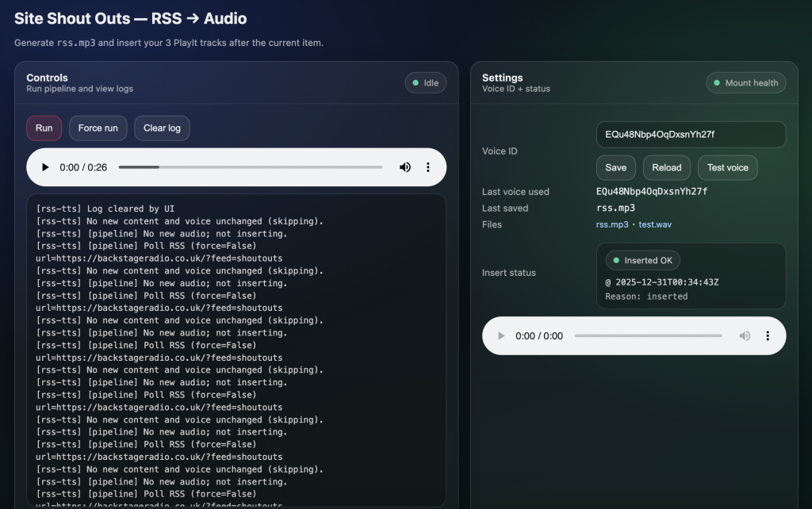The height and width of the screenshot is (509, 812).
Task: Reload the voice settings
Action: [666, 167]
